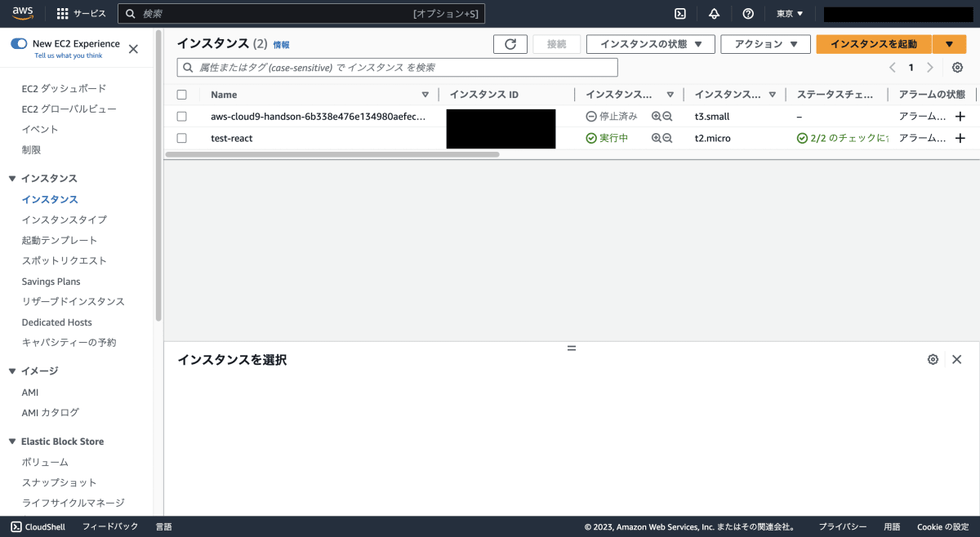Sort by instance state column arrow
This screenshot has height=537, width=980.
670,95
